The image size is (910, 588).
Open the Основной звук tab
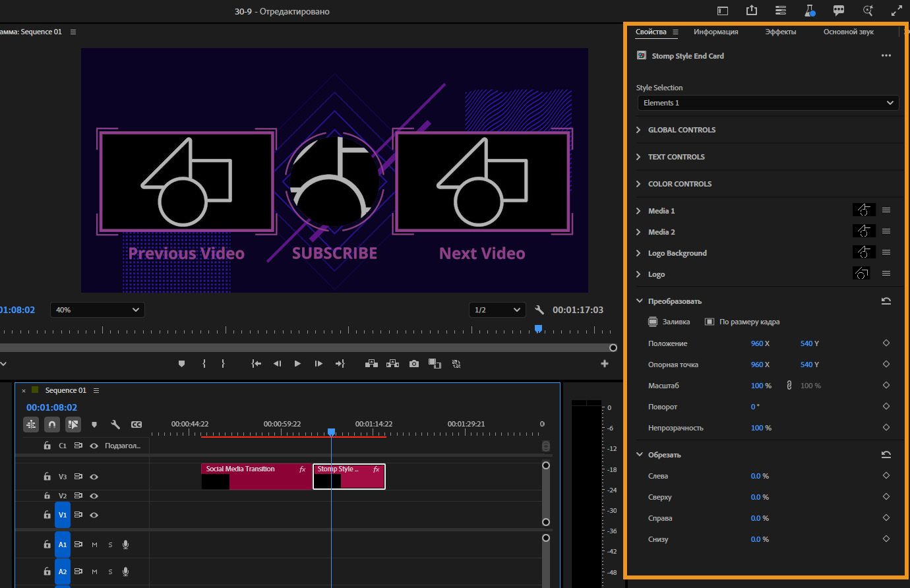point(848,32)
